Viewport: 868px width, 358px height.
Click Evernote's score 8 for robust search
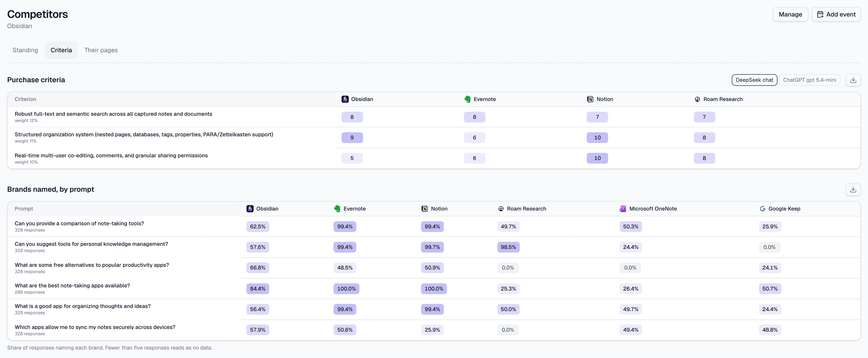474,117
